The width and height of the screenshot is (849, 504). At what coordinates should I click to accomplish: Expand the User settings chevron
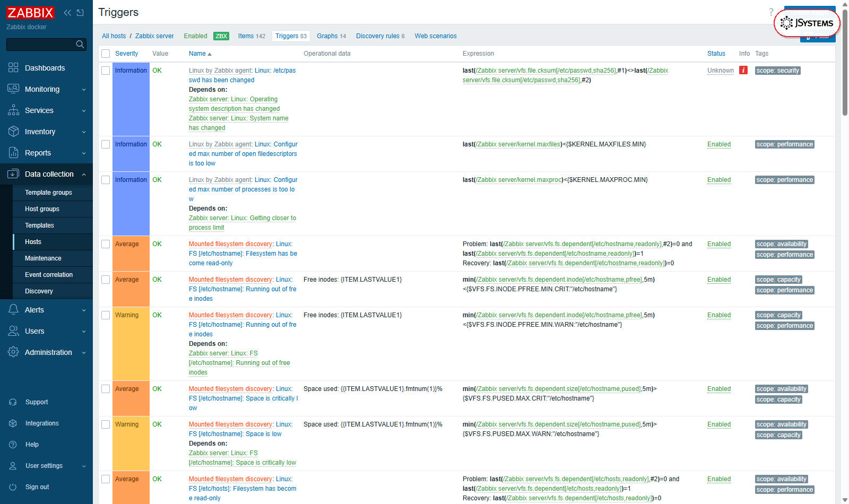pyautogui.click(x=84, y=466)
